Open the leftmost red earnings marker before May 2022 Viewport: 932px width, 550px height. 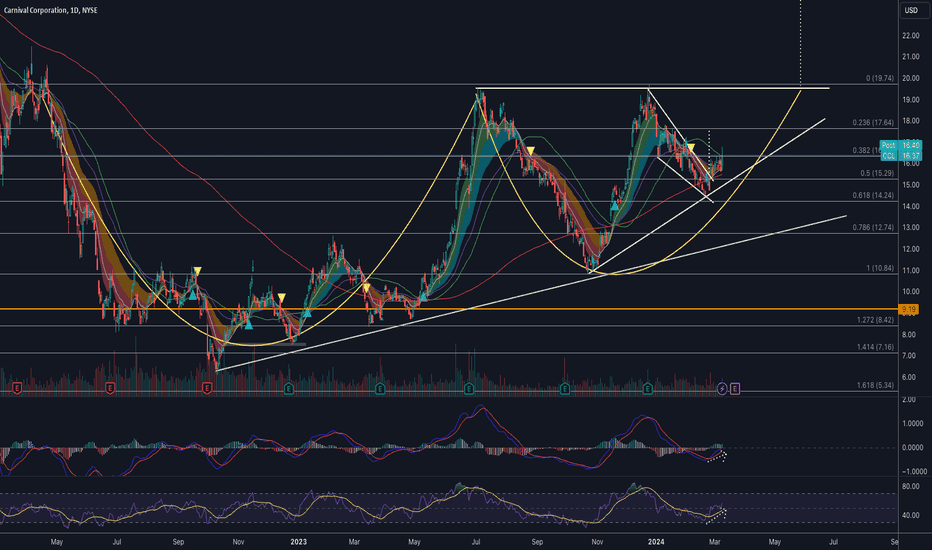coord(17,388)
